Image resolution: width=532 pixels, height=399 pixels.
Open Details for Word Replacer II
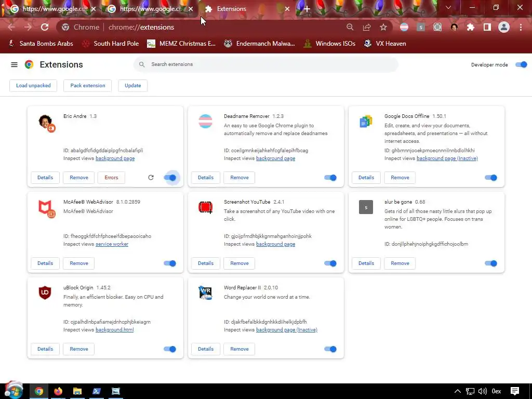tap(206, 349)
